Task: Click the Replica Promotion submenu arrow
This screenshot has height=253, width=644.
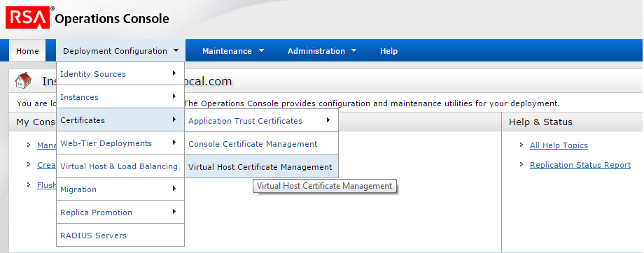Action: [x=174, y=212]
